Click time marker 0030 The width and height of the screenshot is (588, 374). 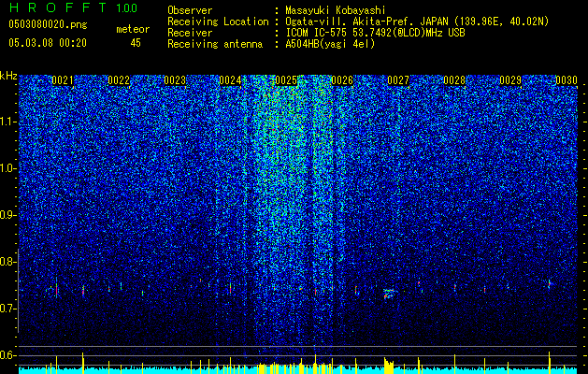coord(566,80)
